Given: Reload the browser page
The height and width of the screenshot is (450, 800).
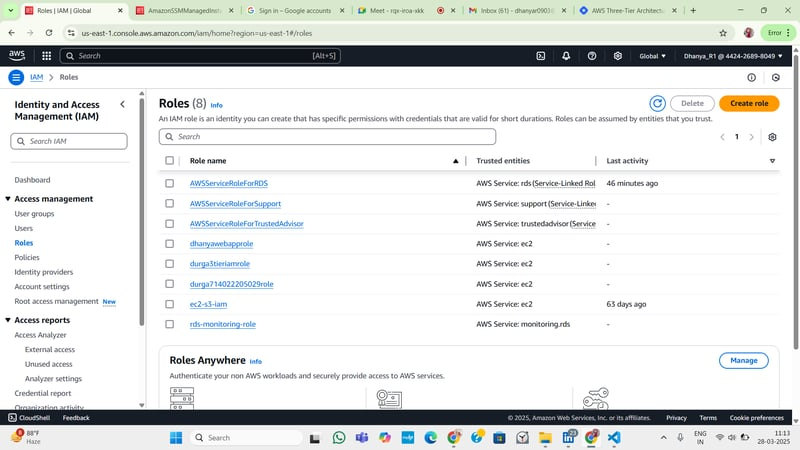Looking at the screenshot, I should [49, 33].
